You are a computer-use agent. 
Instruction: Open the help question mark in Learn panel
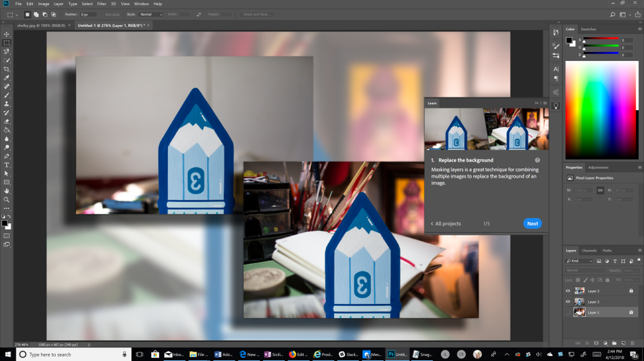[538, 160]
